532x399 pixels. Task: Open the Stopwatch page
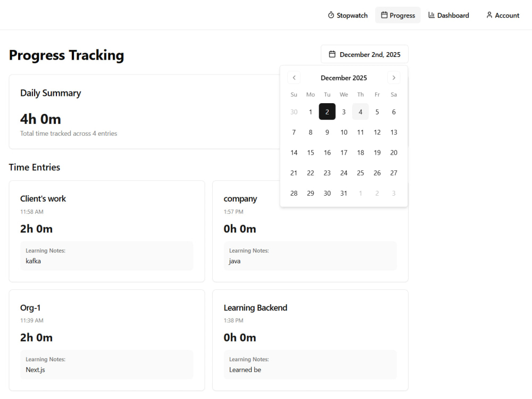(x=348, y=15)
